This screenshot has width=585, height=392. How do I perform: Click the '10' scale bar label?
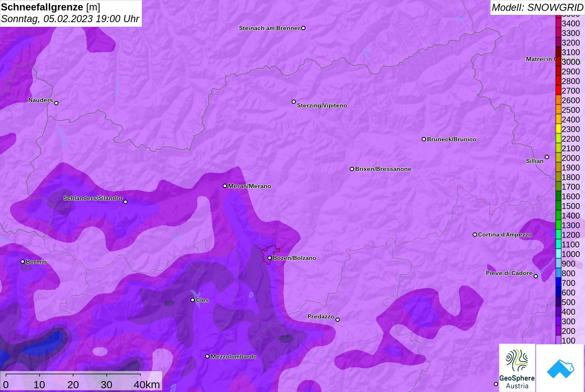click(x=39, y=384)
